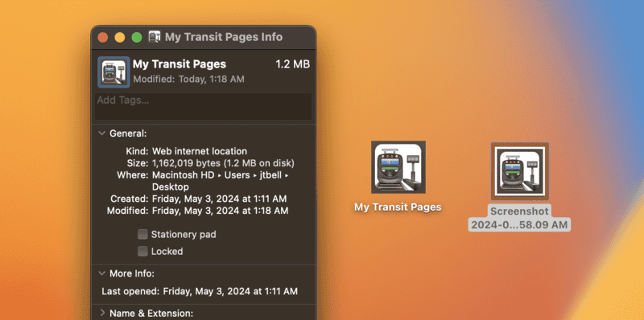Collapse the More Info section
Viewport: 644px width, 320px height.
pyautogui.click(x=101, y=273)
